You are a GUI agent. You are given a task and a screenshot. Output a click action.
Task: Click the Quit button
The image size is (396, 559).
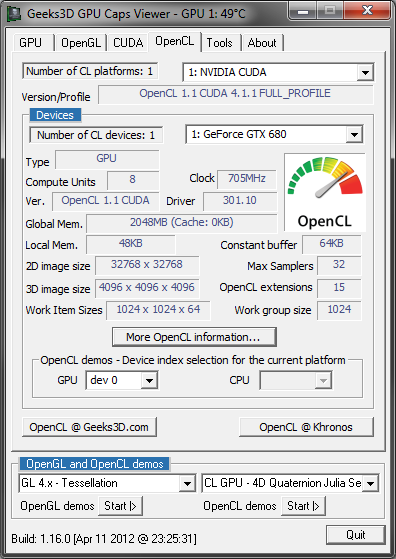coord(356,535)
